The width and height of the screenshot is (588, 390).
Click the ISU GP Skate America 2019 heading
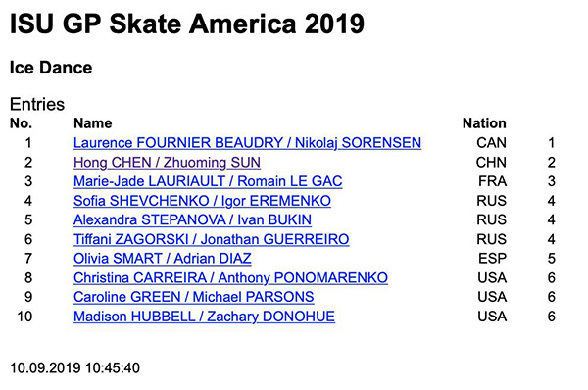click(x=187, y=24)
